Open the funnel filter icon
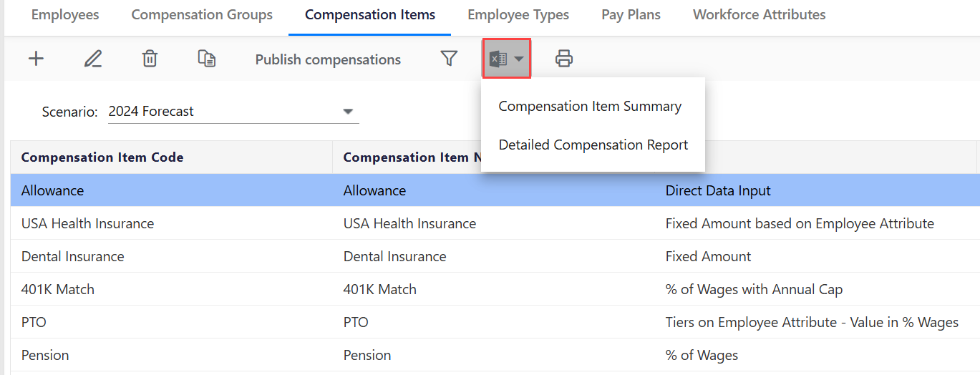 pyautogui.click(x=449, y=59)
